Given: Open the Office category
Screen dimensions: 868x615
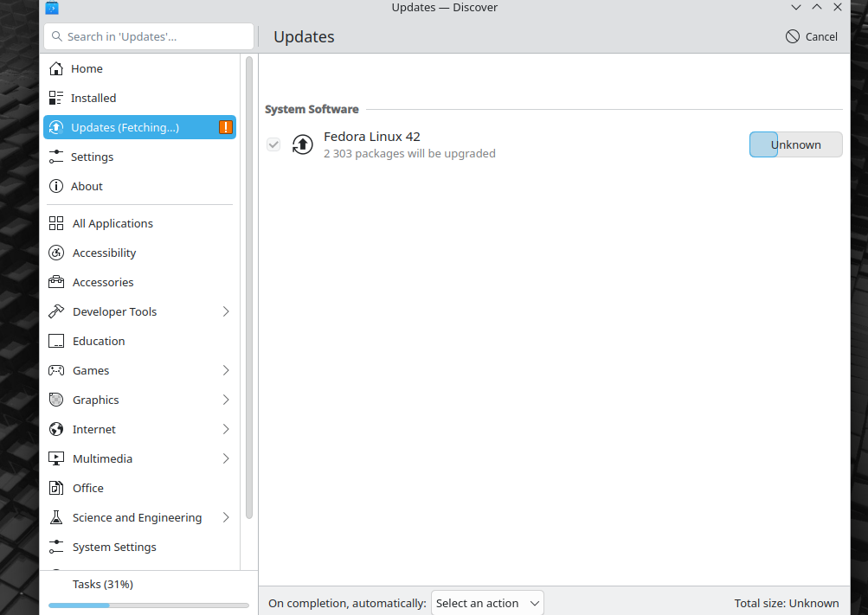Looking at the screenshot, I should coord(139,488).
